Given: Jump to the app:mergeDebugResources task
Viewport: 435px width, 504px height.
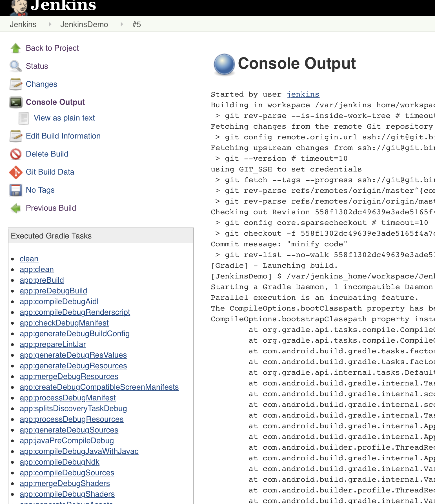Looking at the screenshot, I should pyautogui.click(x=69, y=376).
